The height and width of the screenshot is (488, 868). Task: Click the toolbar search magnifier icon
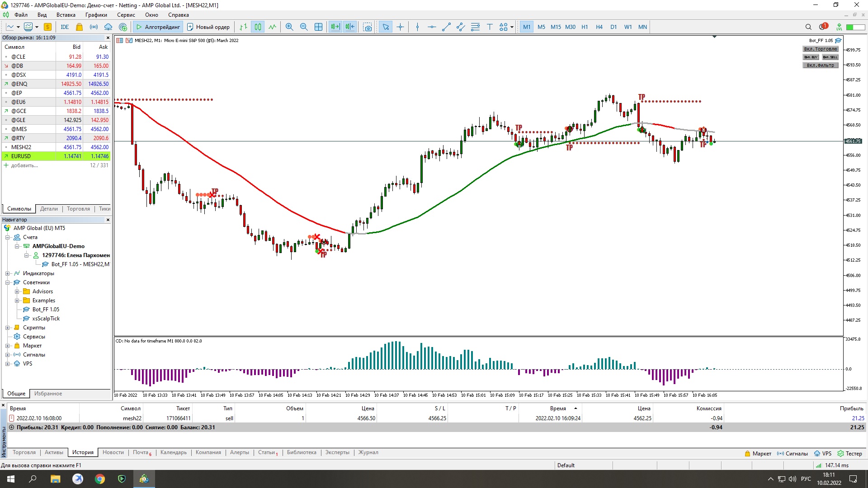coord(808,27)
